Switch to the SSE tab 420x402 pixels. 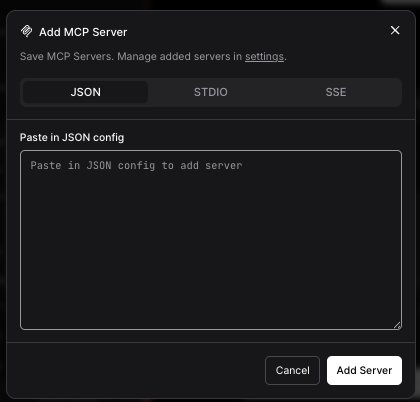click(336, 92)
